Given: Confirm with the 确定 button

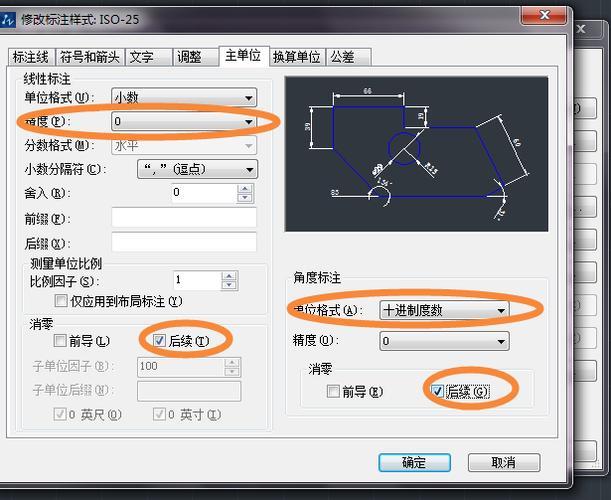Looking at the screenshot, I should [415, 463].
